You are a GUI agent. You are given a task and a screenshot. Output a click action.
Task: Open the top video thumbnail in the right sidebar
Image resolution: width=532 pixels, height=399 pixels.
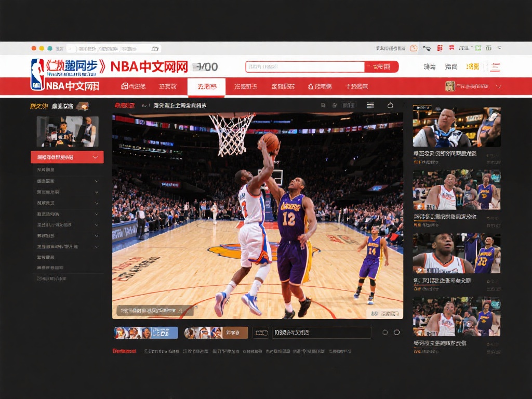click(x=457, y=127)
